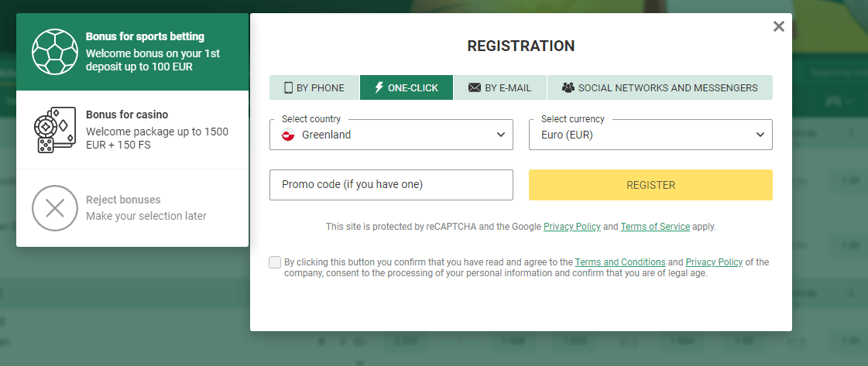Click the casino cards and dice icon
Screen dimensions: 868x366
click(x=54, y=130)
